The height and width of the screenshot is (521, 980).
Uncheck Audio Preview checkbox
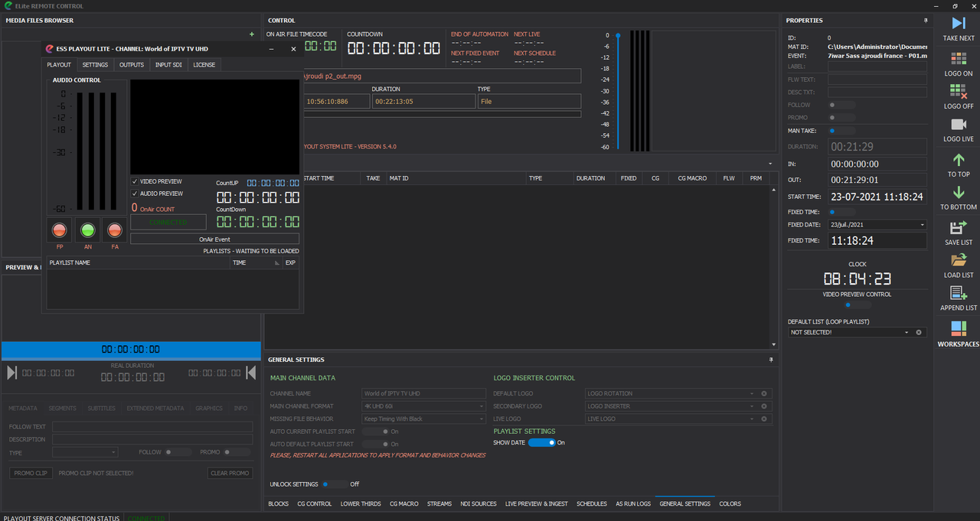[x=135, y=194]
